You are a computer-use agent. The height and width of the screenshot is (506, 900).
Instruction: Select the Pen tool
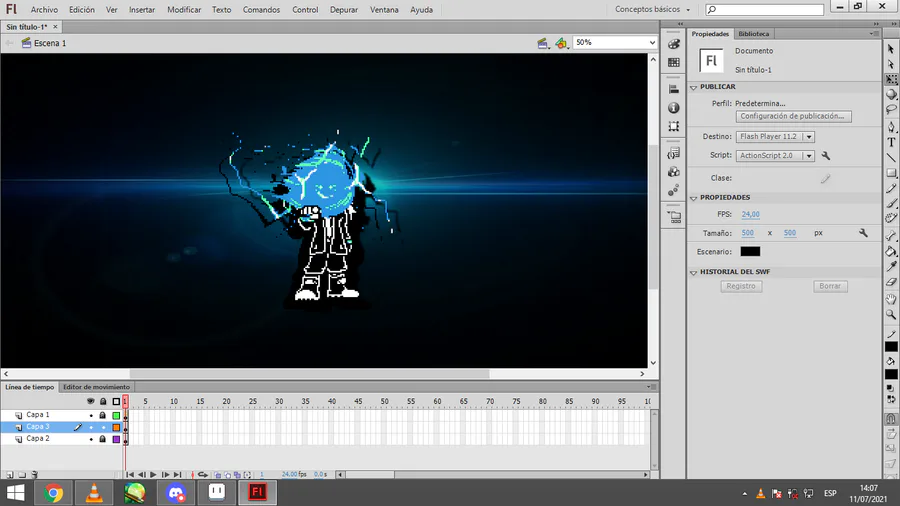(891, 127)
